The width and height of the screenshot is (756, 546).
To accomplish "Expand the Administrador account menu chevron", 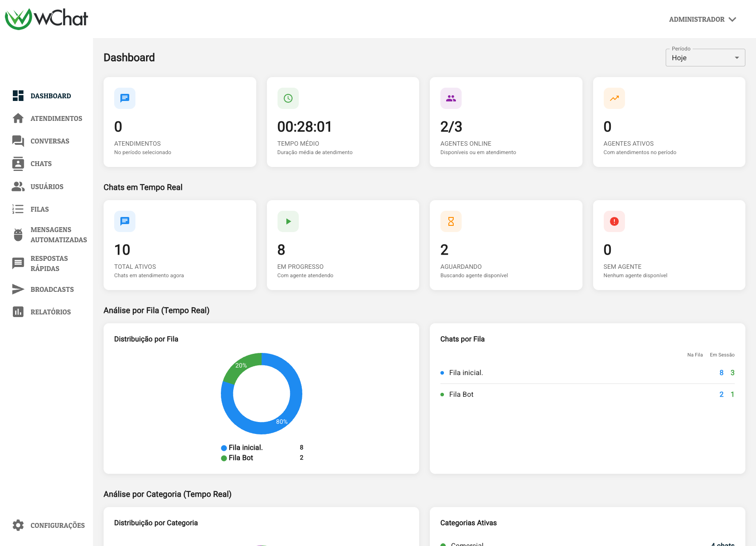I will tap(733, 19).
